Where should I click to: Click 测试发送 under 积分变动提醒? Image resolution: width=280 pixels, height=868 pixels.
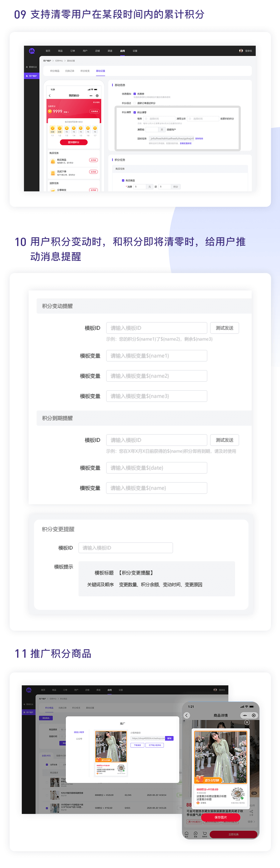click(x=224, y=328)
